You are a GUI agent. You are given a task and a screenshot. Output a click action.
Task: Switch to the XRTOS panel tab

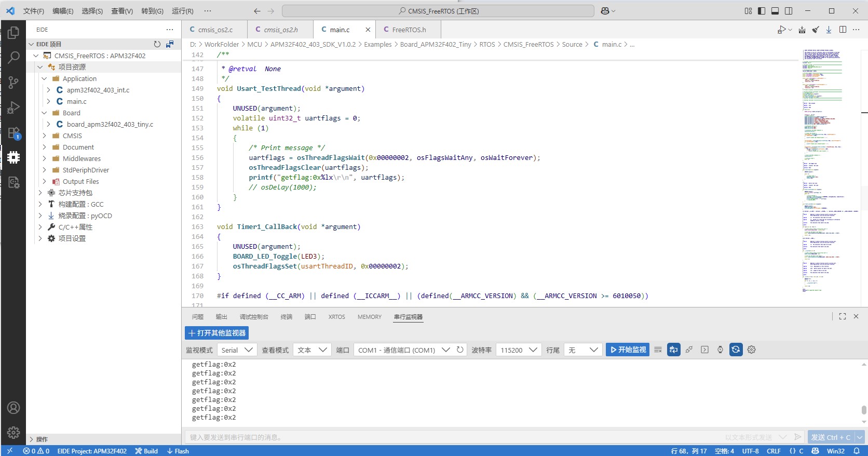coord(336,317)
